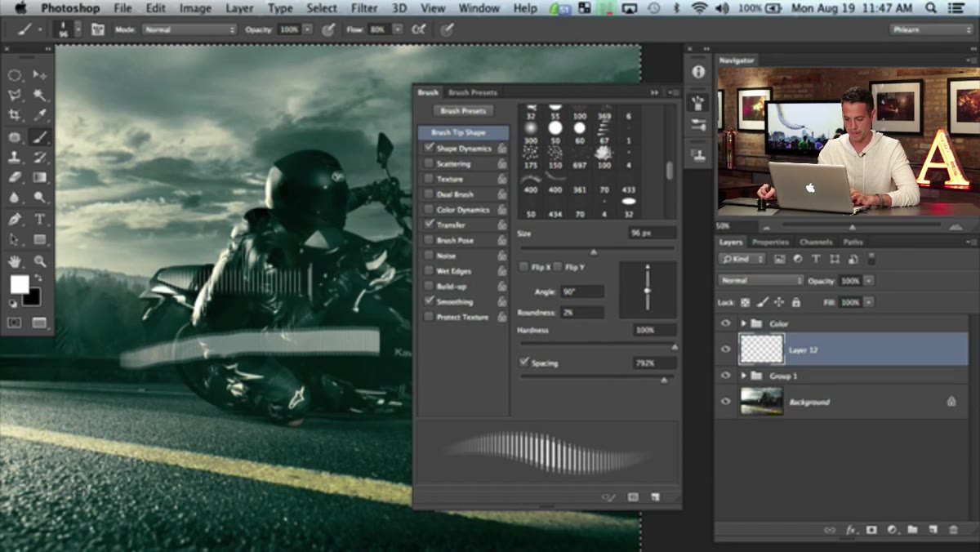
Task: Select the Blur tool
Action: 15,198
